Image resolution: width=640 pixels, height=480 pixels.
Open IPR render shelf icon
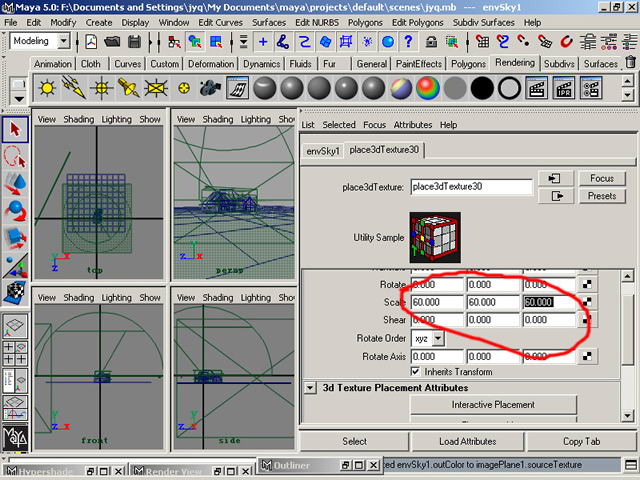point(564,88)
